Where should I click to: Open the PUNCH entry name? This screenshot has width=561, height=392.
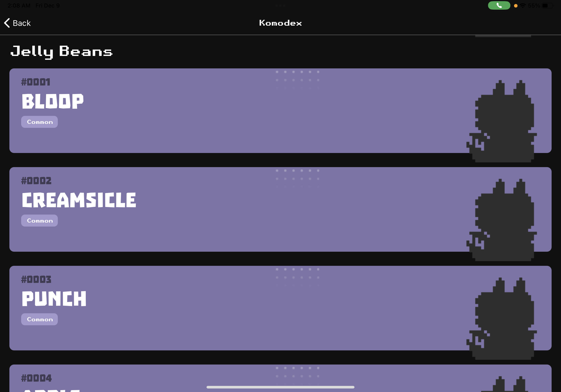54,299
